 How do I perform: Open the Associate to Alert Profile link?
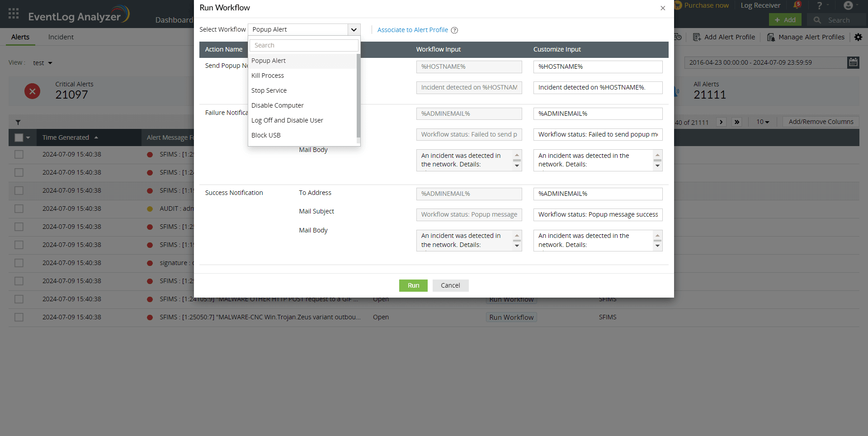(x=412, y=30)
